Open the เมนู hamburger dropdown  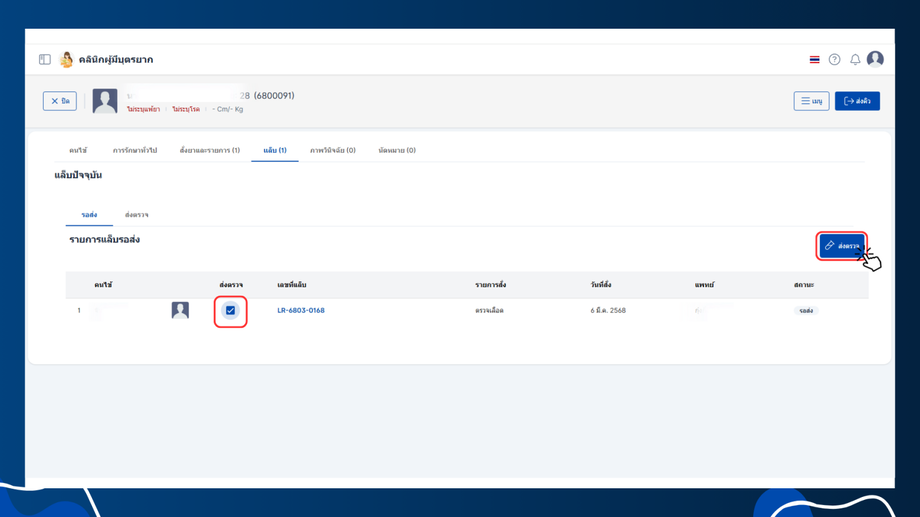(x=811, y=101)
